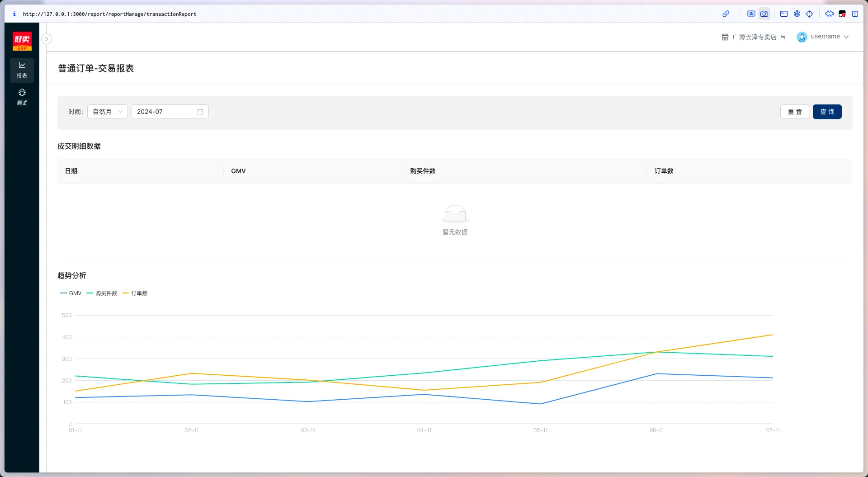The width and height of the screenshot is (868, 477).
Task: Click the 成交明细数据 section heading
Action: pos(79,146)
